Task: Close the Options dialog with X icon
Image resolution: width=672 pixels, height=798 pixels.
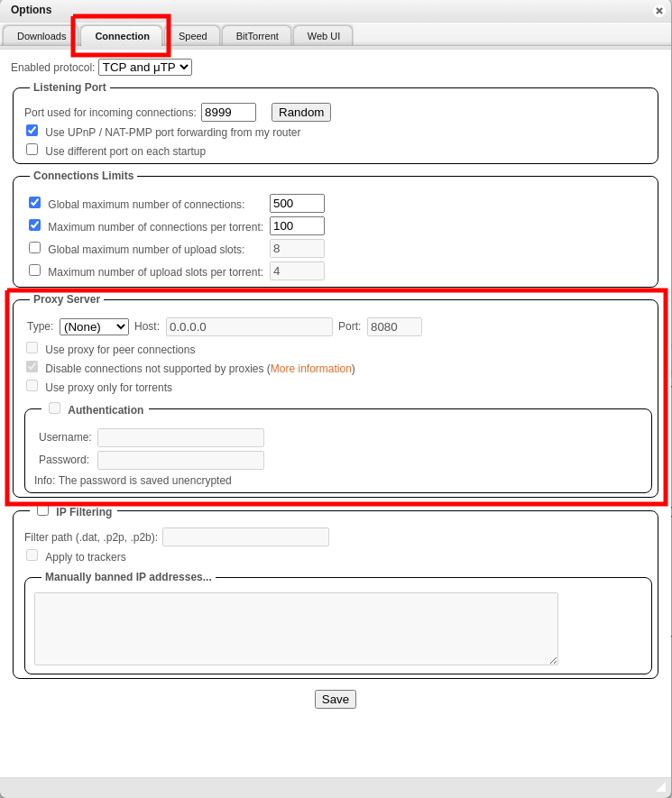Action: 658,10
